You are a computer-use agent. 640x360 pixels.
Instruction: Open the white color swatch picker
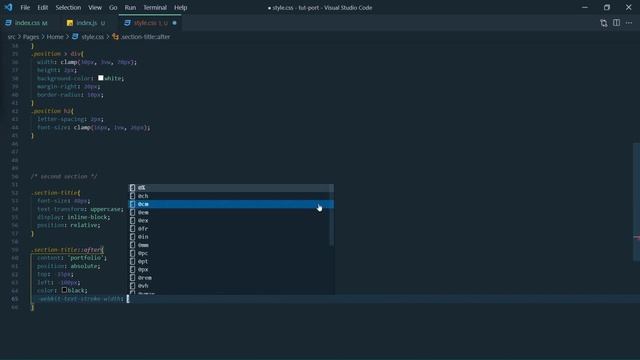coord(100,78)
